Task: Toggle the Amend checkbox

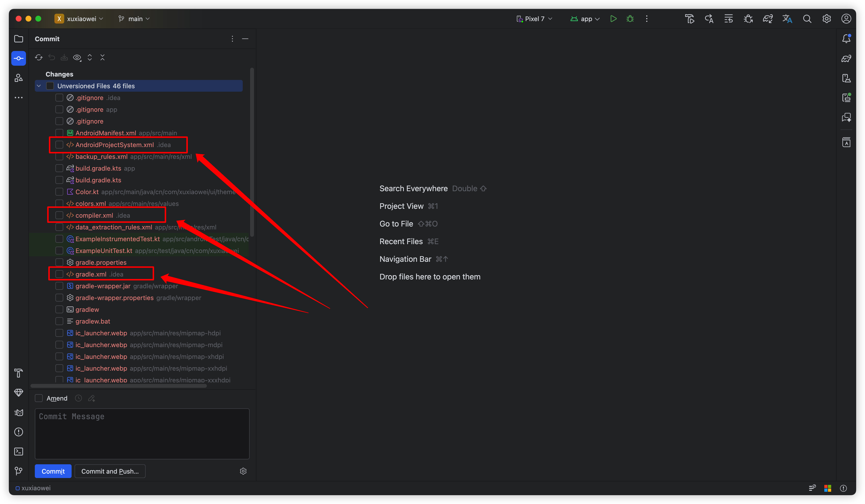Action: 39,398
